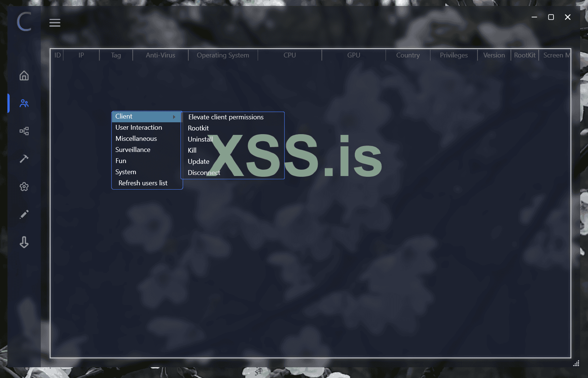Open the settings gear sidebar icon

[24, 186]
